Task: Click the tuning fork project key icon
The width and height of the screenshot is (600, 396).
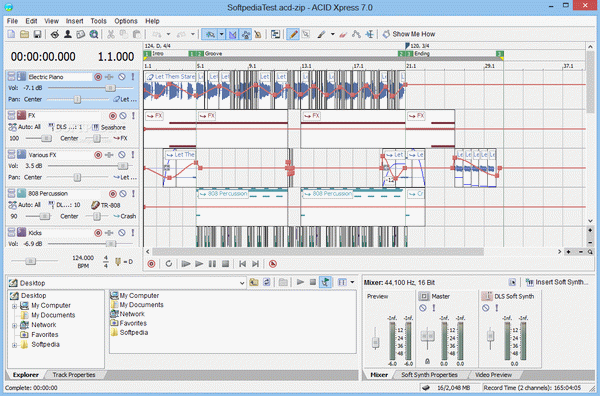Action: pyautogui.click(x=118, y=262)
